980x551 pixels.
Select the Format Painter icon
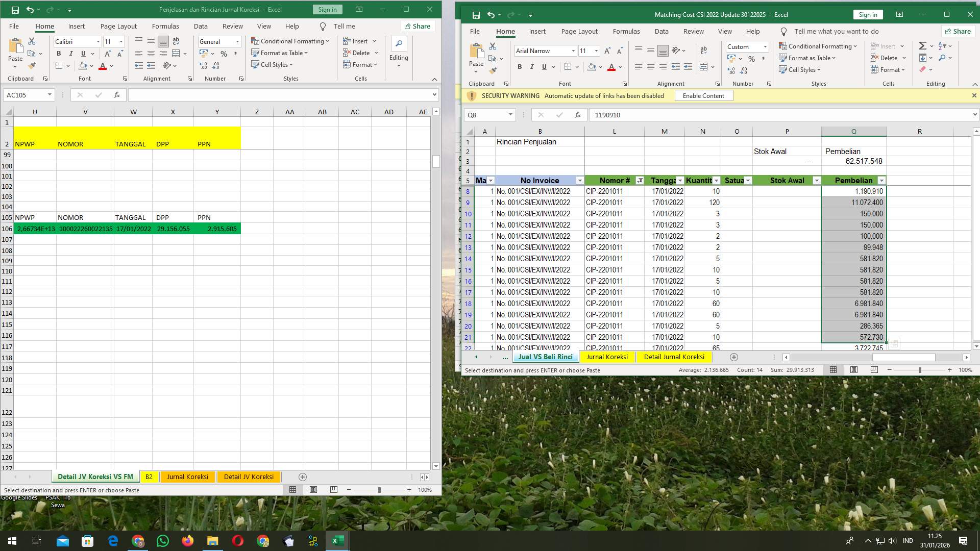492,71
